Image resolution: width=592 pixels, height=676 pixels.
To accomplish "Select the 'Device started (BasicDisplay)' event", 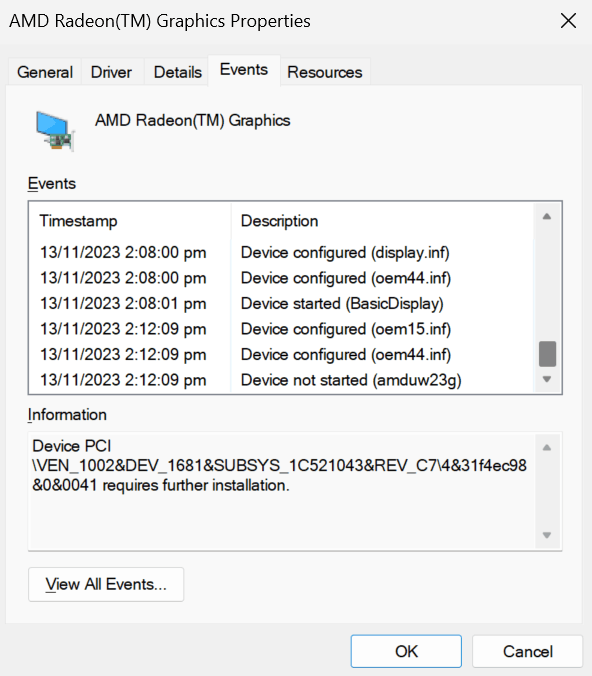I will (x=282, y=304).
